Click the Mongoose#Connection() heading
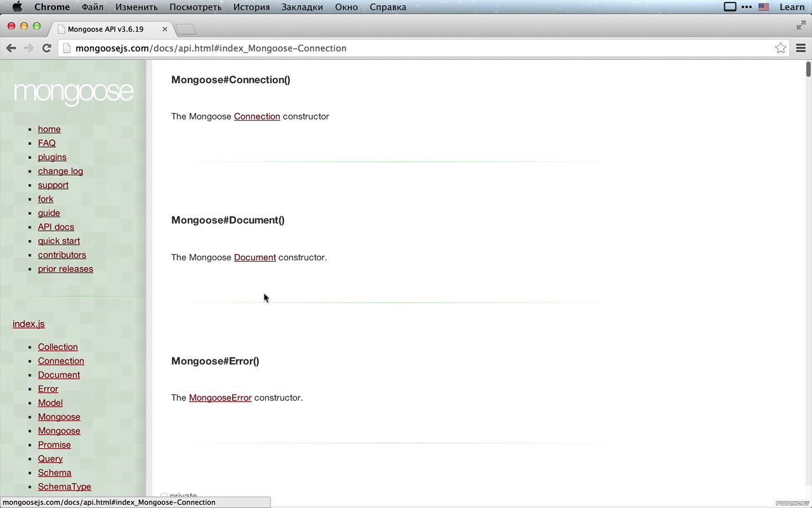This screenshot has height=508, width=812. pos(231,79)
